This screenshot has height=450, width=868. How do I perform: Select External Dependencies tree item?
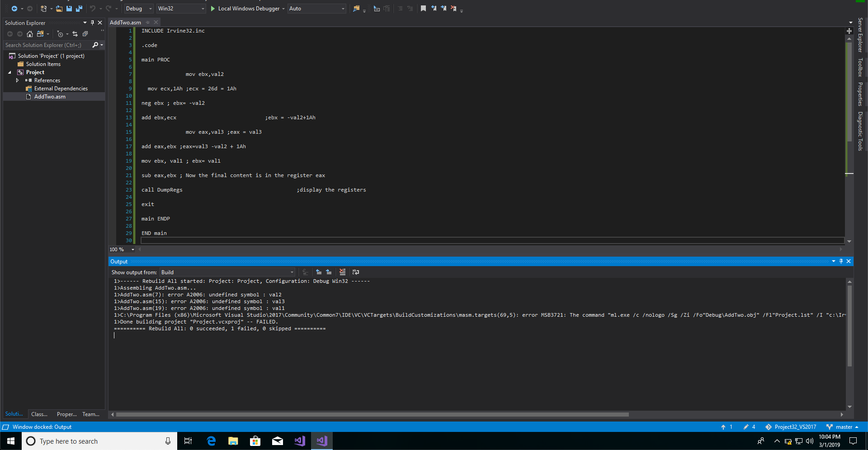[61, 89]
